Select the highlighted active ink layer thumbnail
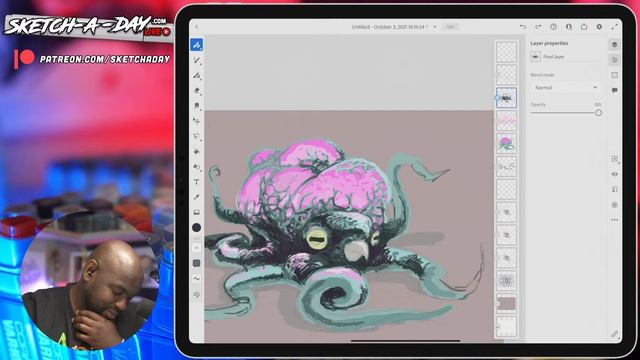This screenshot has width=640, height=360. [507, 98]
